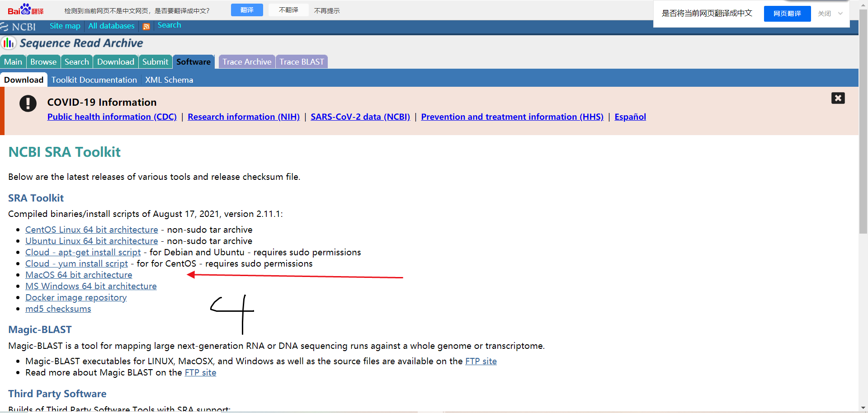
Task: Click the Site map link
Action: pyautogui.click(x=65, y=26)
